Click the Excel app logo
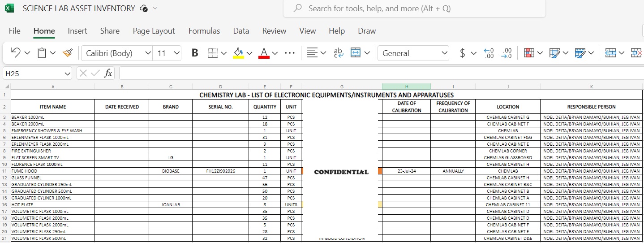 tap(9, 8)
